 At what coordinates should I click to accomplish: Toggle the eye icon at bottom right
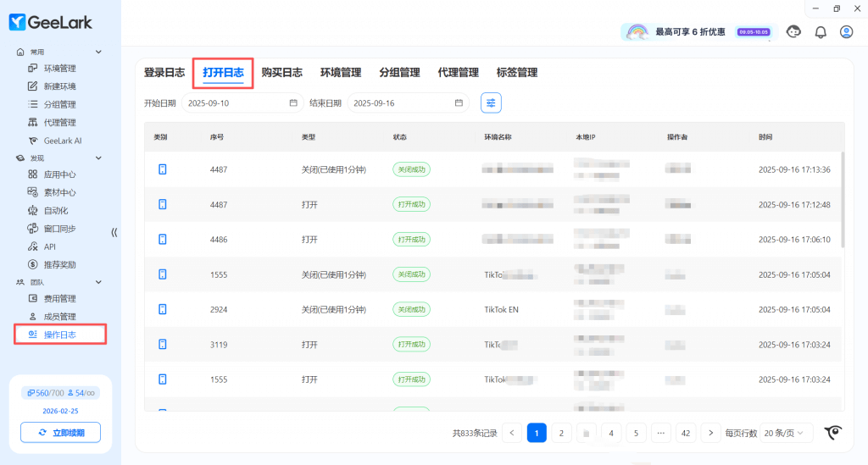pyautogui.click(x=834, y=433)
